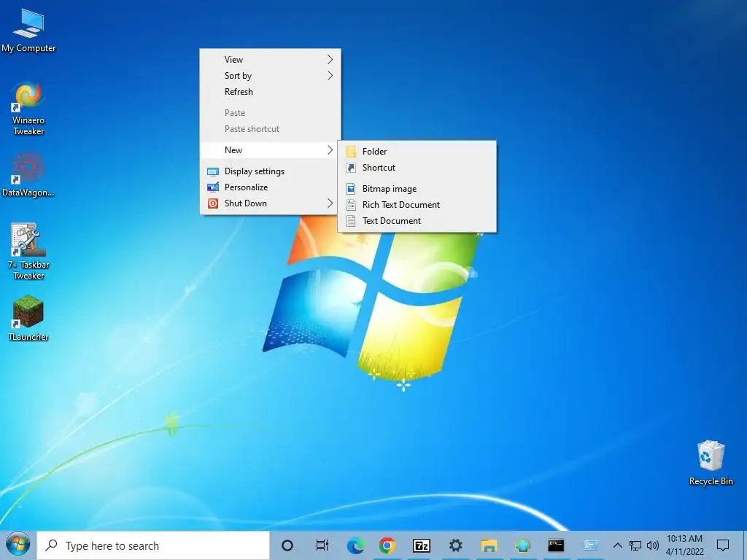
Task: Open File Explorer on taskbar
Action: (x=489, y=545)
